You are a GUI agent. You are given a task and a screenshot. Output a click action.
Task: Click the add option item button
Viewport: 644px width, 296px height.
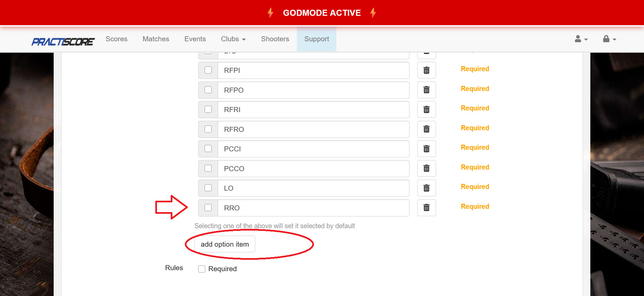(225, 244)
